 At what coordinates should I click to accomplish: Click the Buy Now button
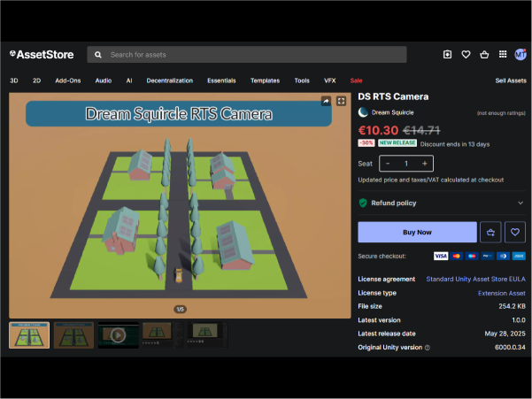pyautogui.click(x=417, y=232)
